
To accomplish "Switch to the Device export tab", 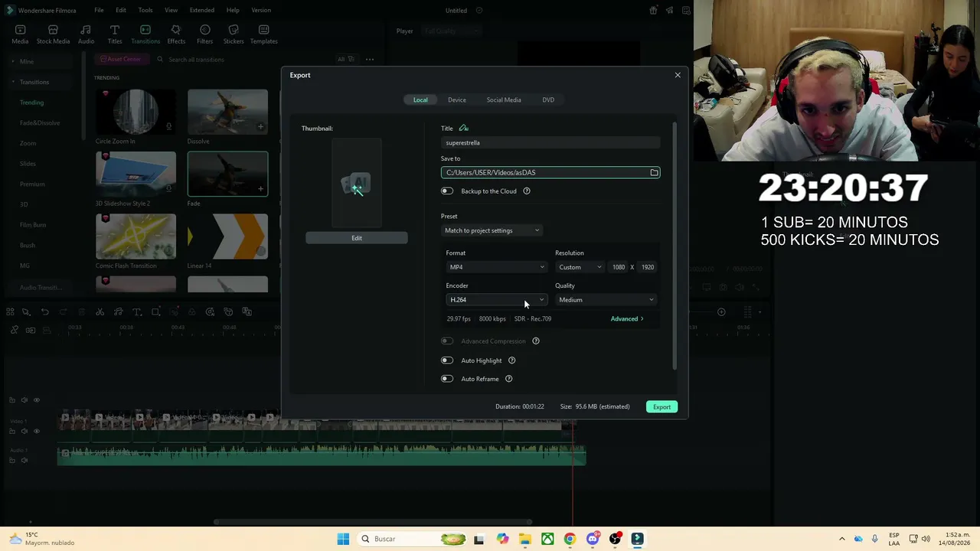I will 457,99.
